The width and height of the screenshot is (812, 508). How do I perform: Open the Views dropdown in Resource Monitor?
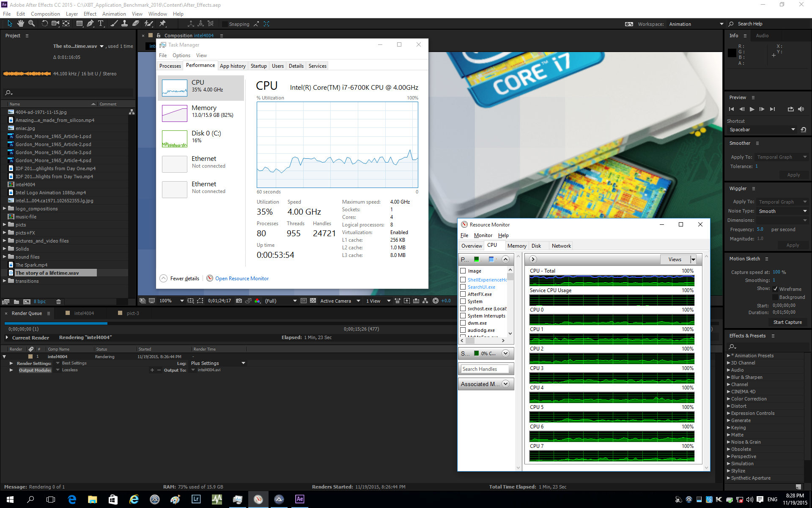coord(693,260)
